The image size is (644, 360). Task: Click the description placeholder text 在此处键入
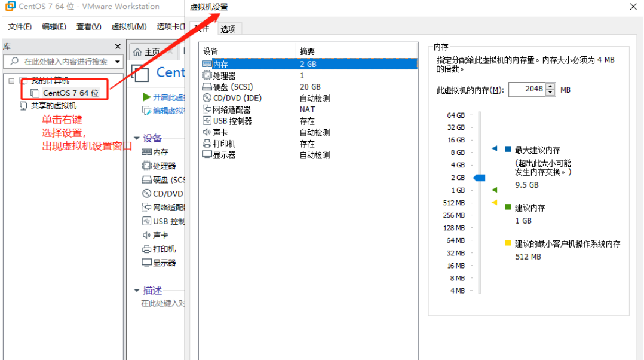click(163, 303)
